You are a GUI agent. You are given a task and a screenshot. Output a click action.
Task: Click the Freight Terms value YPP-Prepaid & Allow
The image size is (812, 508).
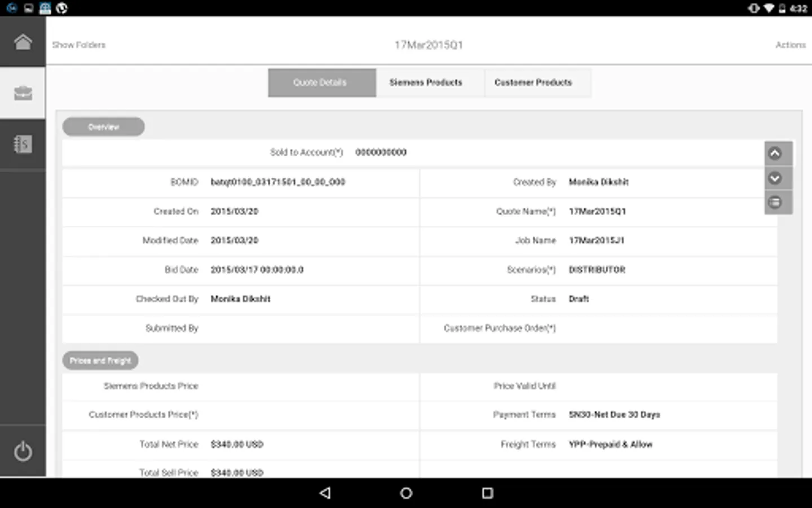coord(610,445)
